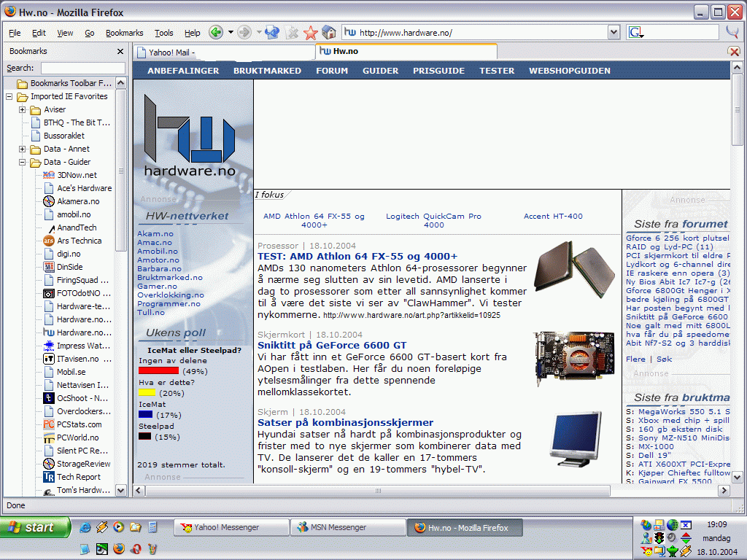Open the Bookmarks menu
The image size is (747, 560).
coord(124,33)
